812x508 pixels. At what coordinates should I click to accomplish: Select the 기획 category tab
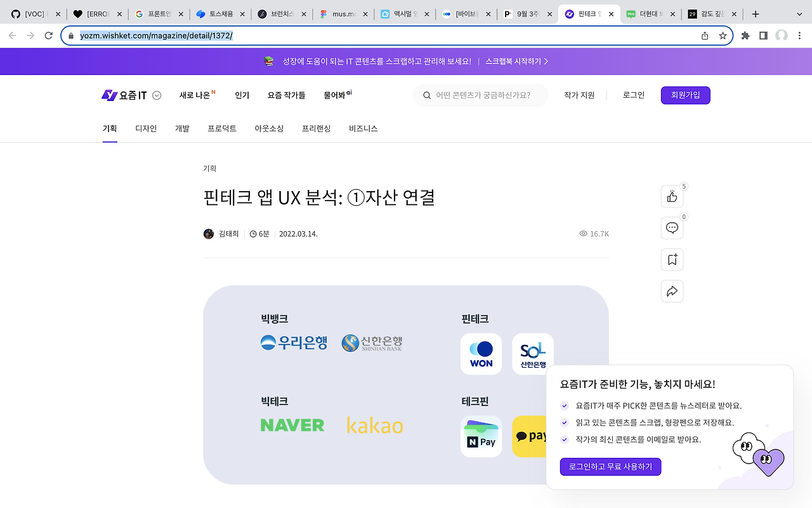[x=110, y=128]
